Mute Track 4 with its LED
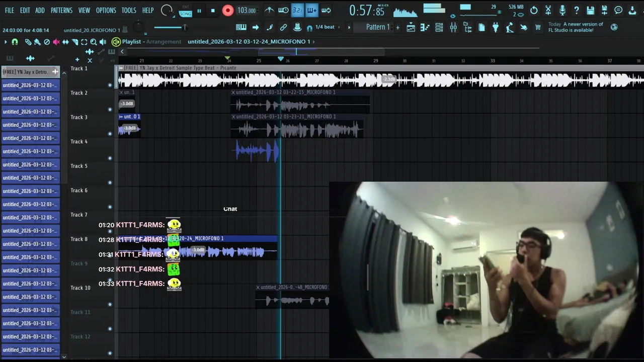Screen dimensions: 644x362 110,158
